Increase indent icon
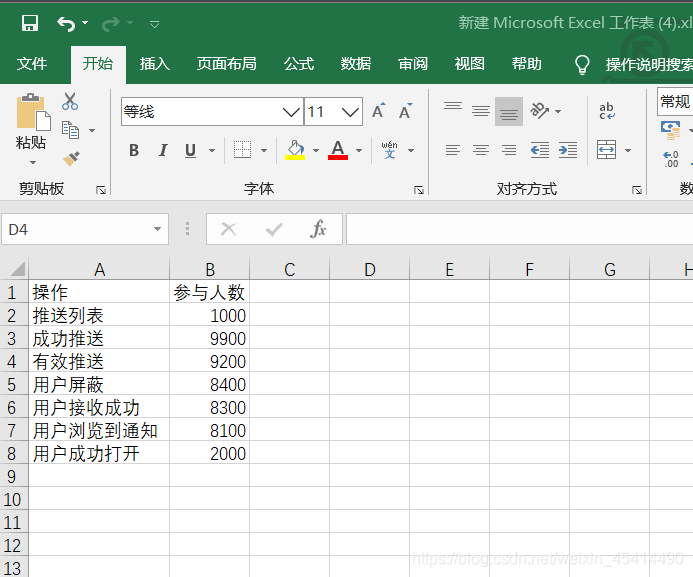 tap(568, 150)
